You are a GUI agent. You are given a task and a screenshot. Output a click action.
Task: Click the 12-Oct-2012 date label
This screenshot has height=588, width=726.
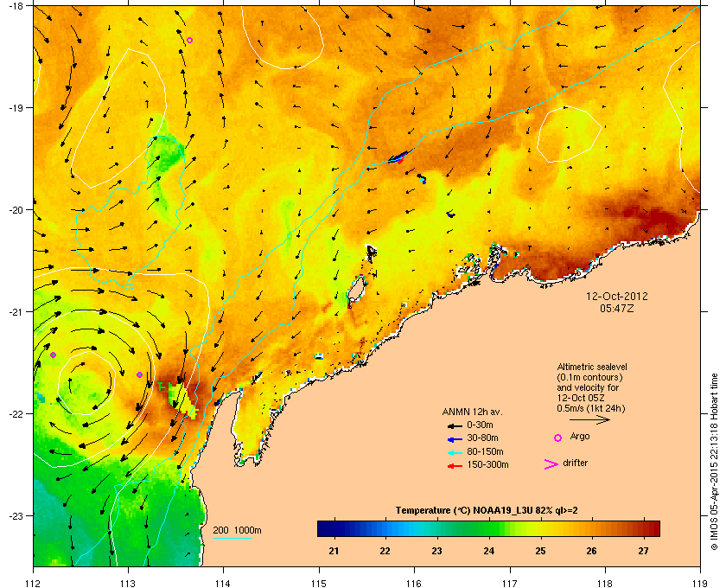[617, 296]
